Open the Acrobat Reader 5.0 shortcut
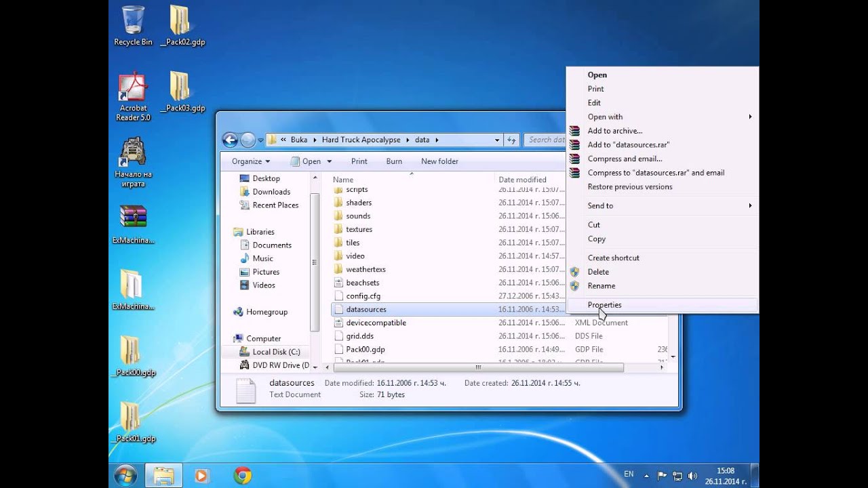This screenshot has width=868, height=488. click(x=133, y=97)
